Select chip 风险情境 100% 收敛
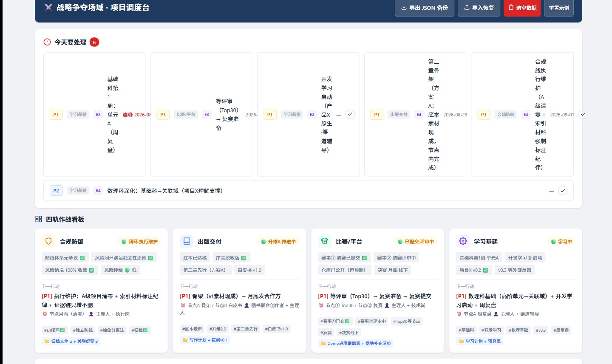Viewport: 612px width, 364px height. click(x=70, y=270)
